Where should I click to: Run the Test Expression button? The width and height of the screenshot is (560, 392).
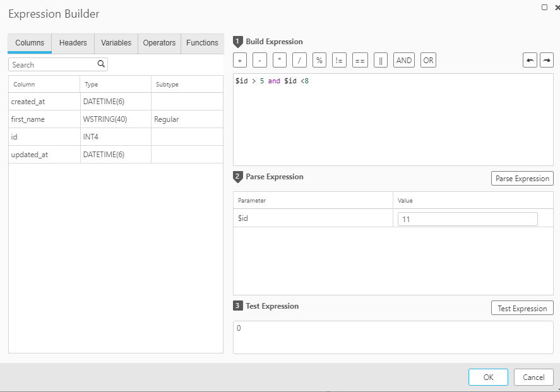tap(522, 309)
